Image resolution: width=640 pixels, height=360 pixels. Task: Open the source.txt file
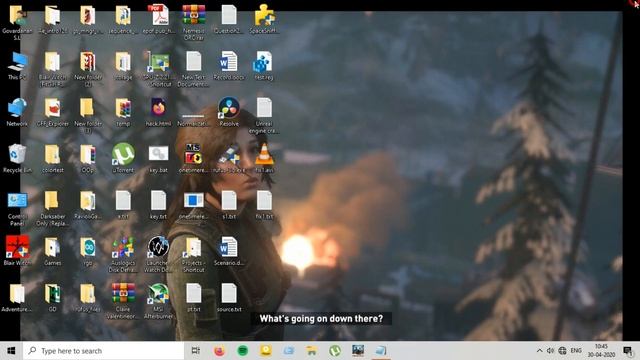[229, 298]
